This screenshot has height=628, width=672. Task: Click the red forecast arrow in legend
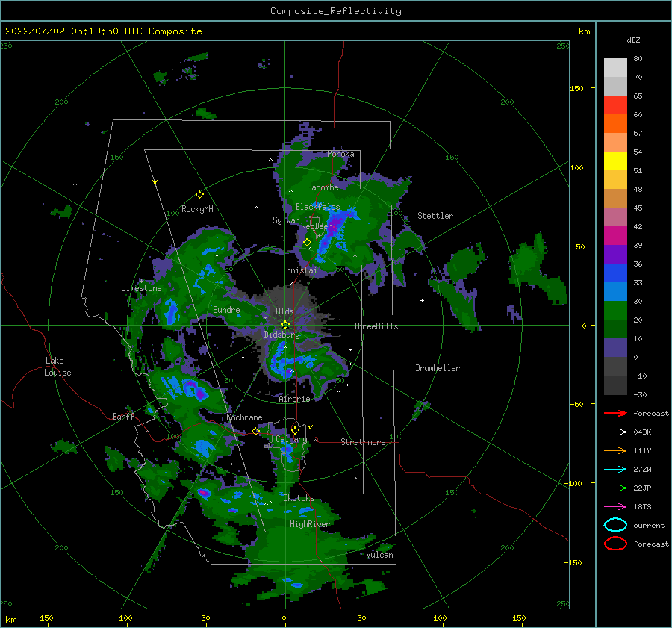pos(615,413)
